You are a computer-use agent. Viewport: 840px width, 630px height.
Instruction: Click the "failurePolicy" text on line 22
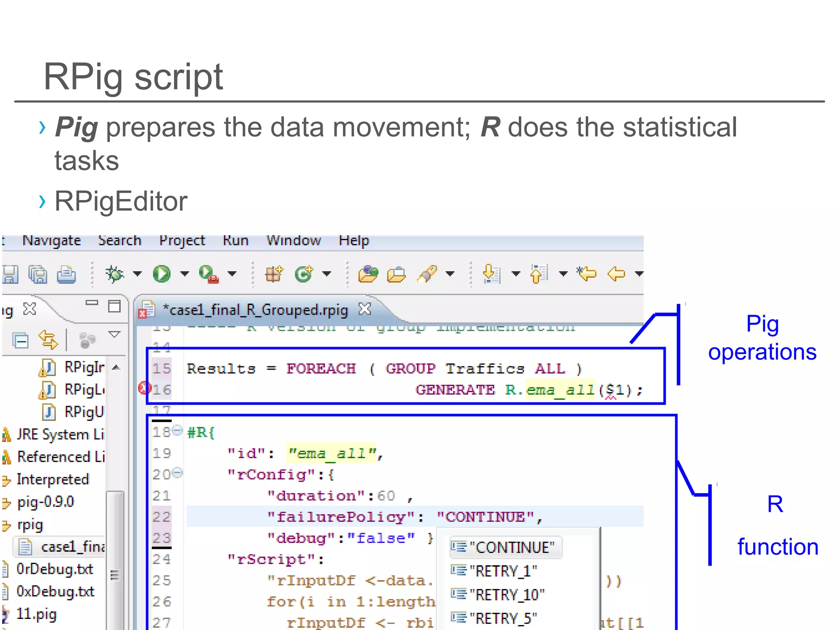coord(341,517)
